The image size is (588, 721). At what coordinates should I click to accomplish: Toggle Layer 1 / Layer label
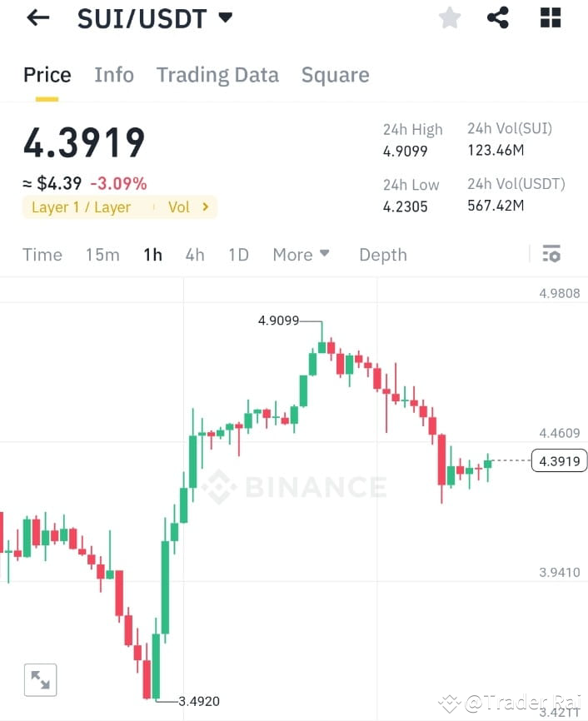pos(82,206)
